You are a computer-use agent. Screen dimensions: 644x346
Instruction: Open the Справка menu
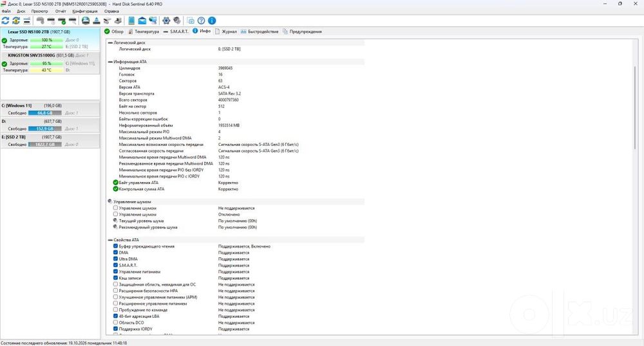pos(111,11)
